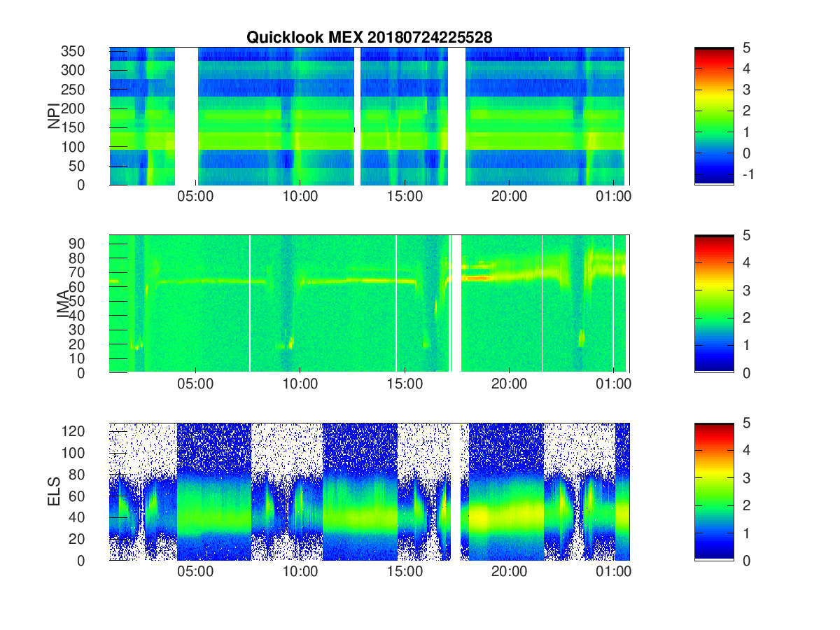840x630 pixels.
Task: Click the 10:00 tick label under IMA plot
Action: (300, 384)
